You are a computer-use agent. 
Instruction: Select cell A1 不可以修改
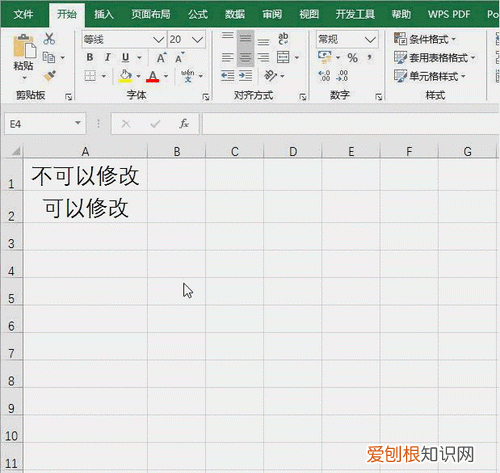click(85, 175)
